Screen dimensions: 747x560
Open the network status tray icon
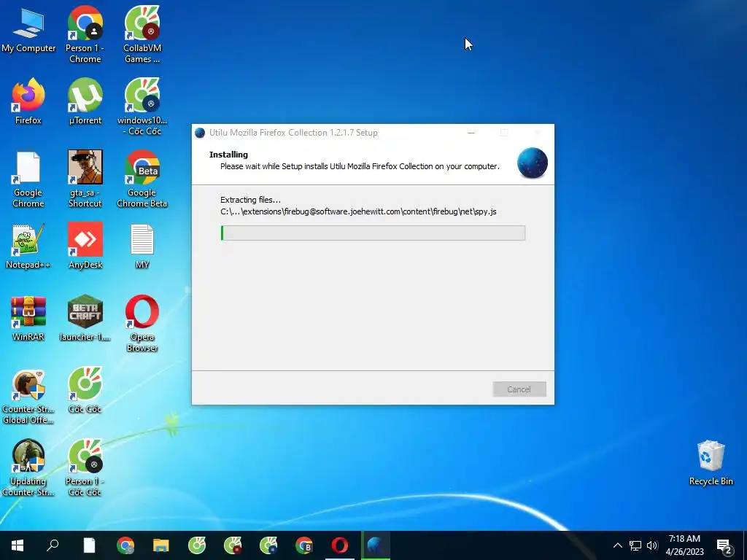[635, 545]
